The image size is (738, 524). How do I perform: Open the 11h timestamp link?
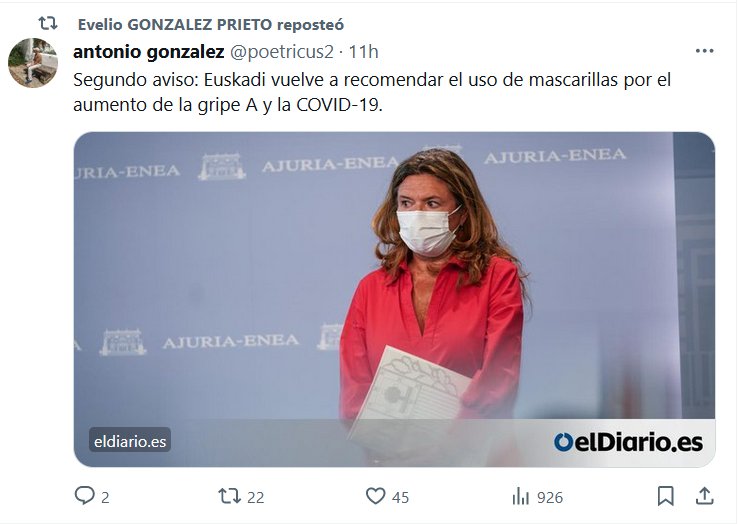point(363,52)
